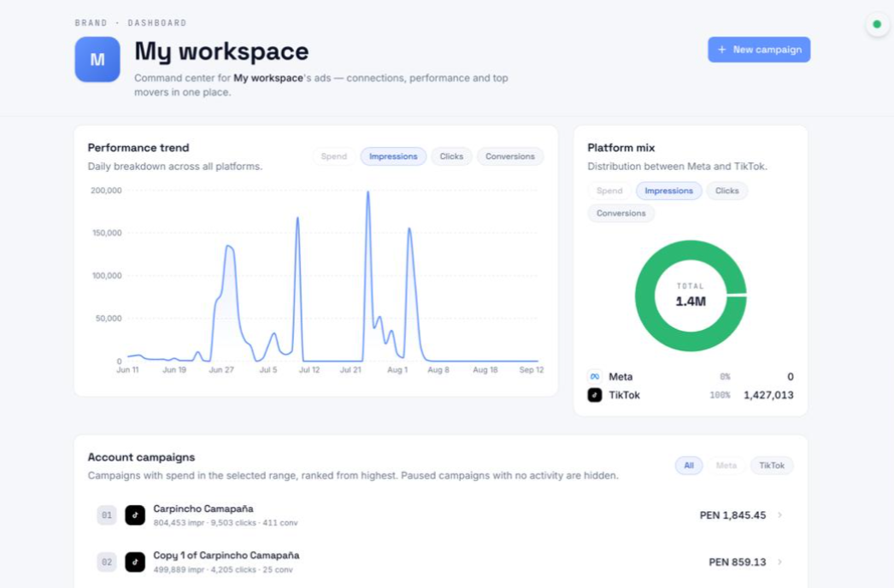
Task: Select Clicks in Platform mix
Action: pos(727,191)
